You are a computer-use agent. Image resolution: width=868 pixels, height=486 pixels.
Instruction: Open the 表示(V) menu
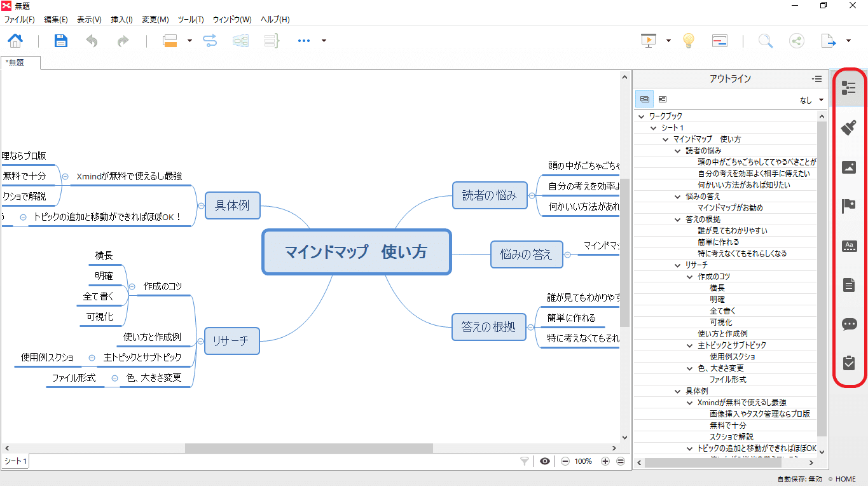[89, 20]
